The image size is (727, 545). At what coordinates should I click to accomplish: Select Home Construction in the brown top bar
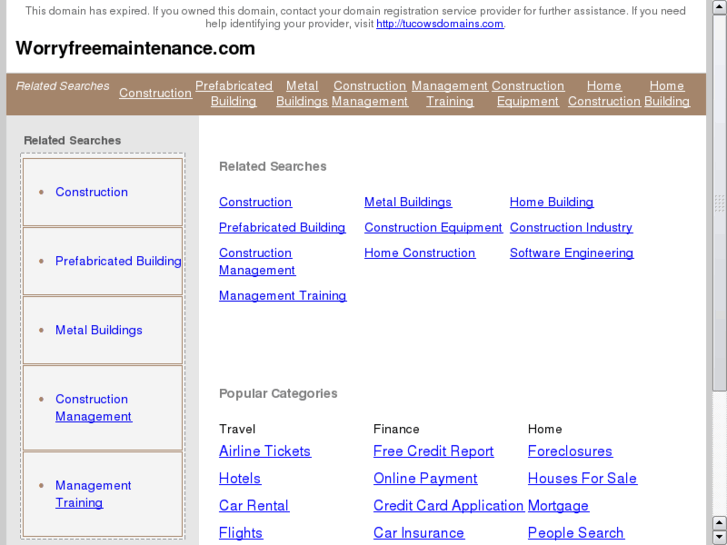(x=604, y=93)
